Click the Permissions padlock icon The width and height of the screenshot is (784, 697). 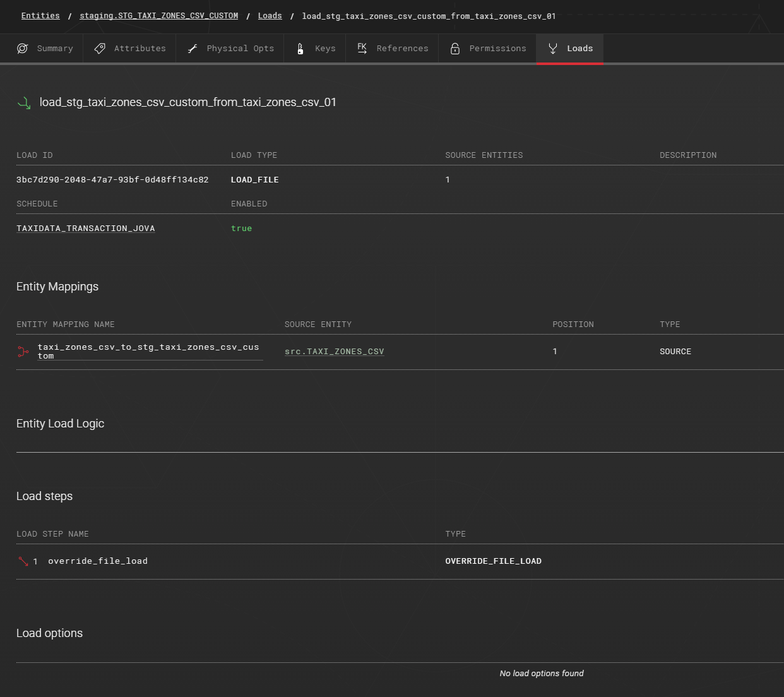click(454, 49)
